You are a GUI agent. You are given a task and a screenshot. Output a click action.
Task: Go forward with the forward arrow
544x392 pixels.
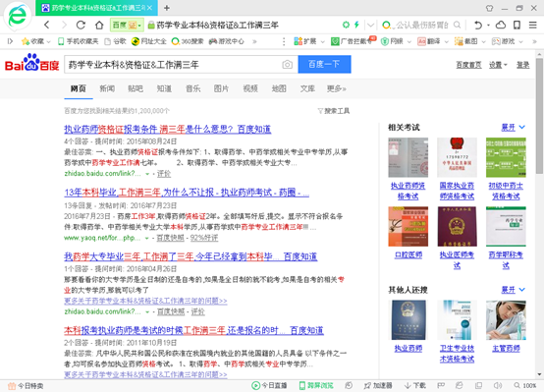[64, 25]
